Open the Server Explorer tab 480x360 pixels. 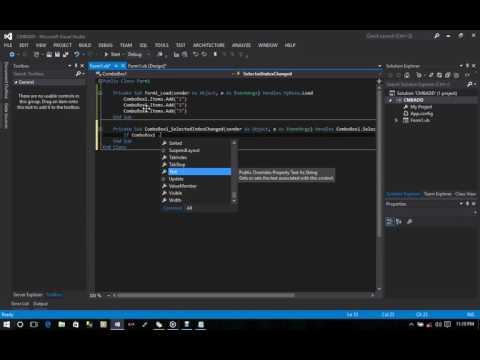(x=28, y=295)
